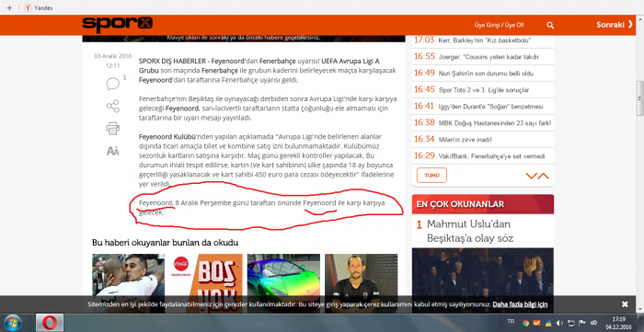Open 'Daha fazla bilgi için' link

(x=521, y=304)
